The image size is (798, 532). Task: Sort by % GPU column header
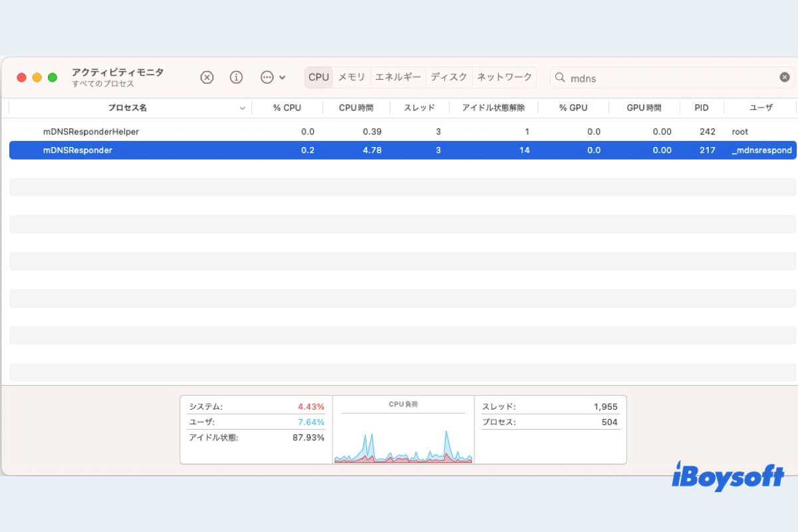pyautogui.click(x=573, y=108)
